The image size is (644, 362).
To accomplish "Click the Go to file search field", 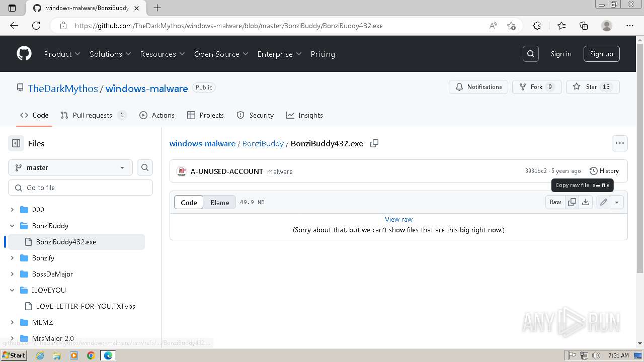I will (80, 188).
